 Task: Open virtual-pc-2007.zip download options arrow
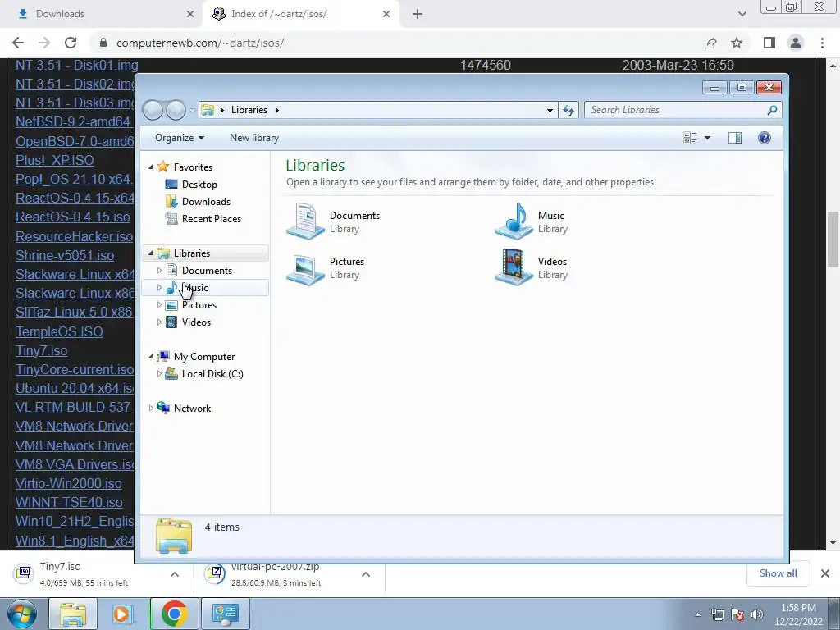coord(366,574)
